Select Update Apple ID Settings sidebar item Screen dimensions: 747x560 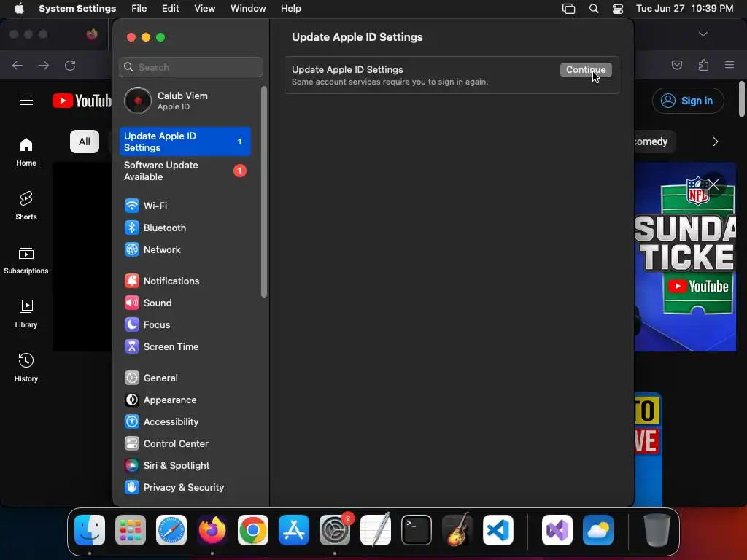click(x=185, y=141)
